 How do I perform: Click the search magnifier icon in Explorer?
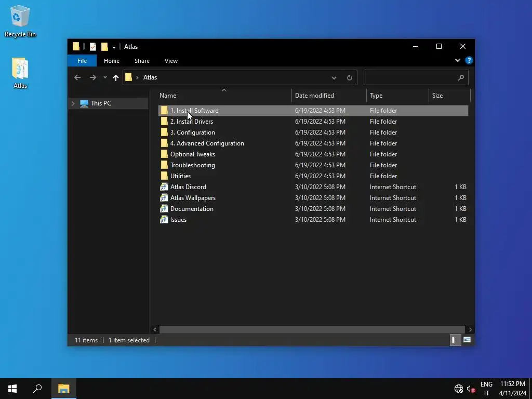[x=461, y=78]
